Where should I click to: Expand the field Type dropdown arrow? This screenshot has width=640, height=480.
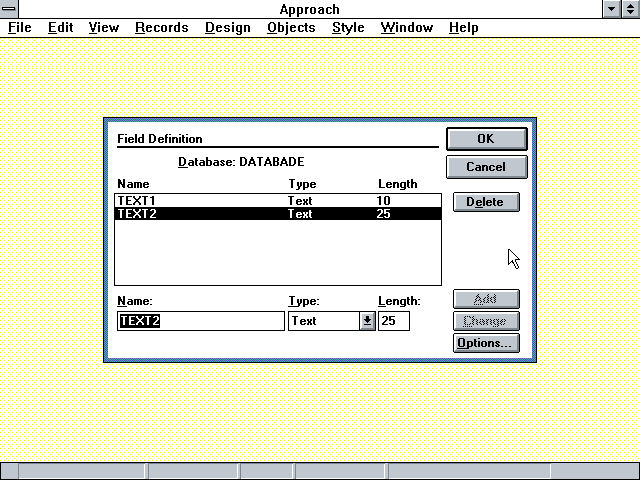367,321
